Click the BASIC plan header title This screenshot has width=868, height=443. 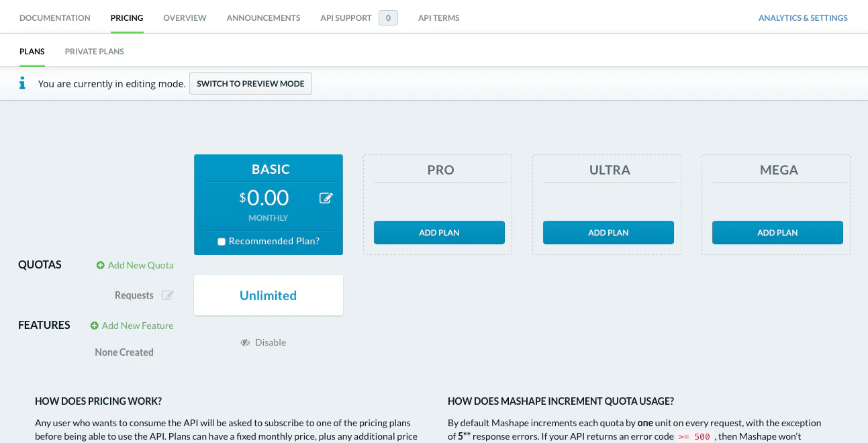coord(271,170)
